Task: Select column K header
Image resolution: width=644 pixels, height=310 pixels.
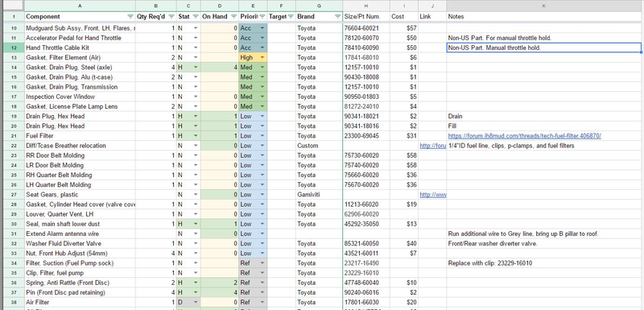Action: pyautogui.click(x=544, y=6)
